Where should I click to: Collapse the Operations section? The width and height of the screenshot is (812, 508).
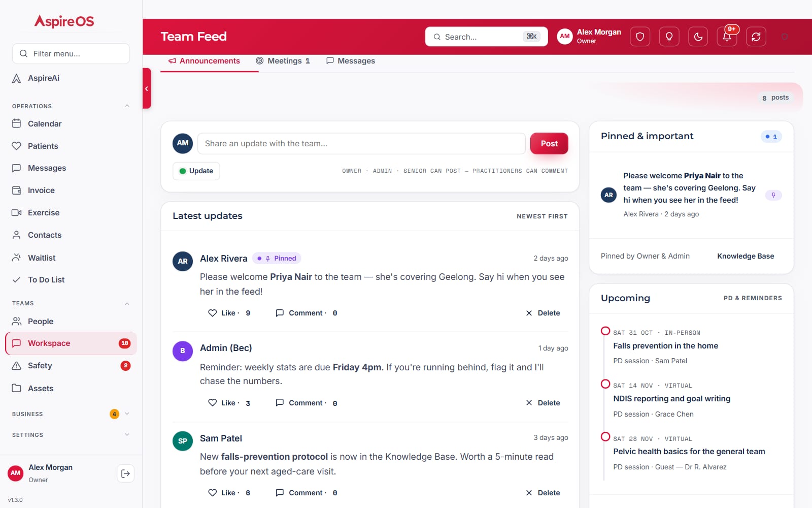(71, 106)
